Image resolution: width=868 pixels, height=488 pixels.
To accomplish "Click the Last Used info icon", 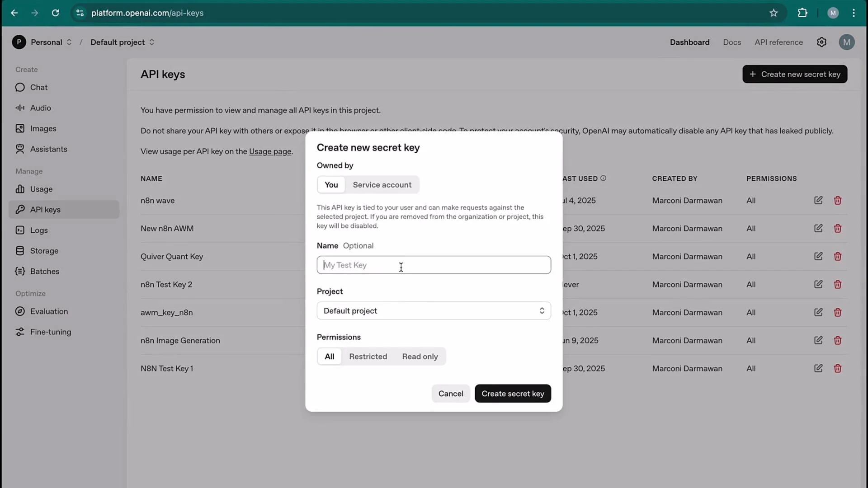I will [x=603, y=178].
